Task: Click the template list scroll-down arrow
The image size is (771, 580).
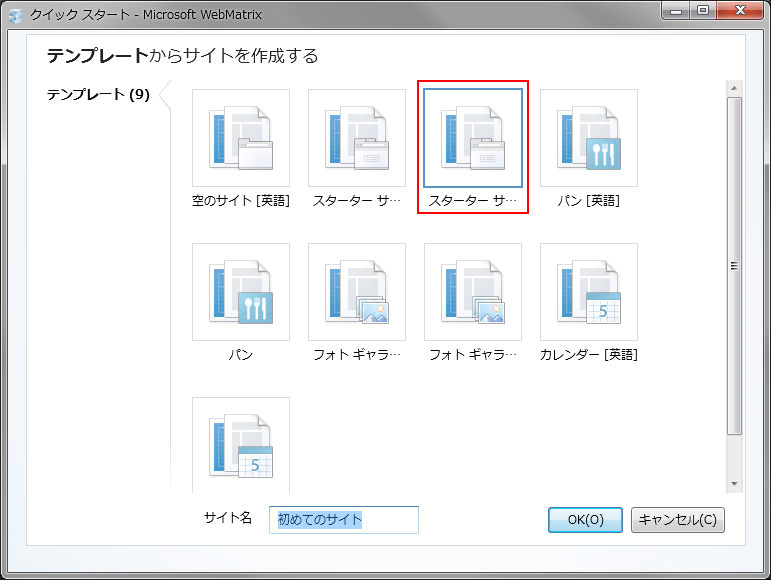Action: coord(734,484)
